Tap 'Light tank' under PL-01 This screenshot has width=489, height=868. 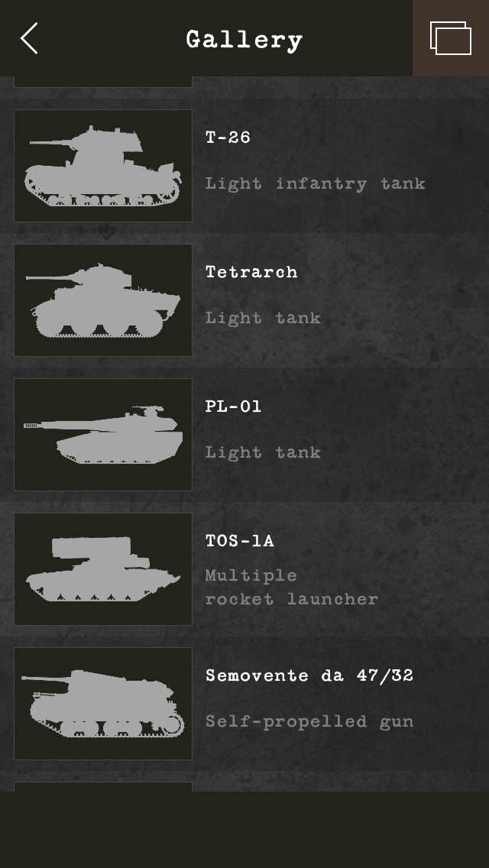263,452
